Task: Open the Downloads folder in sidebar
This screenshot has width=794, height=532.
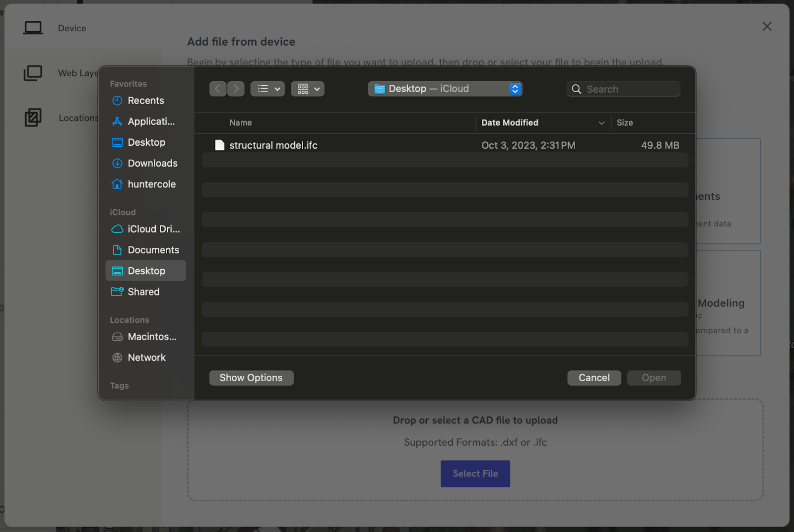Action: point(146,163)
